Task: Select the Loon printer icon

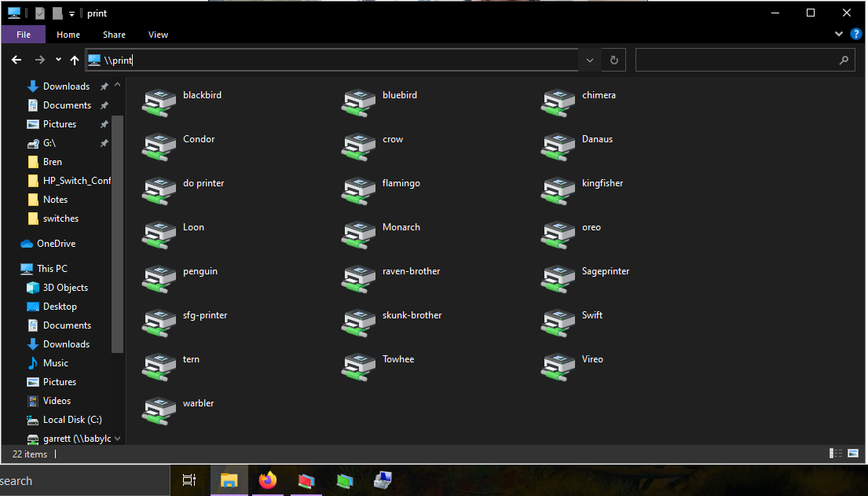Action: pyautogui.click(x=159, y=235)
